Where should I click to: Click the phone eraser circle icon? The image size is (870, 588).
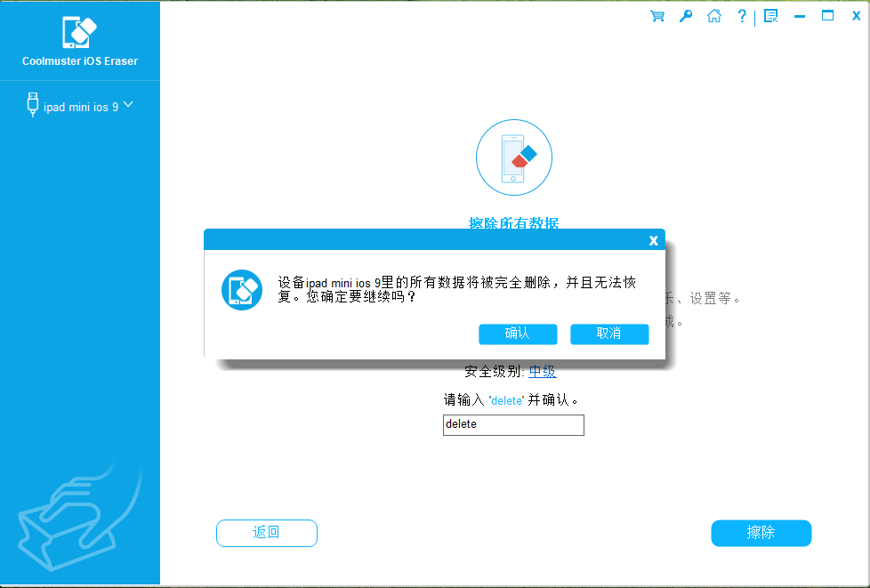[514, 157]
